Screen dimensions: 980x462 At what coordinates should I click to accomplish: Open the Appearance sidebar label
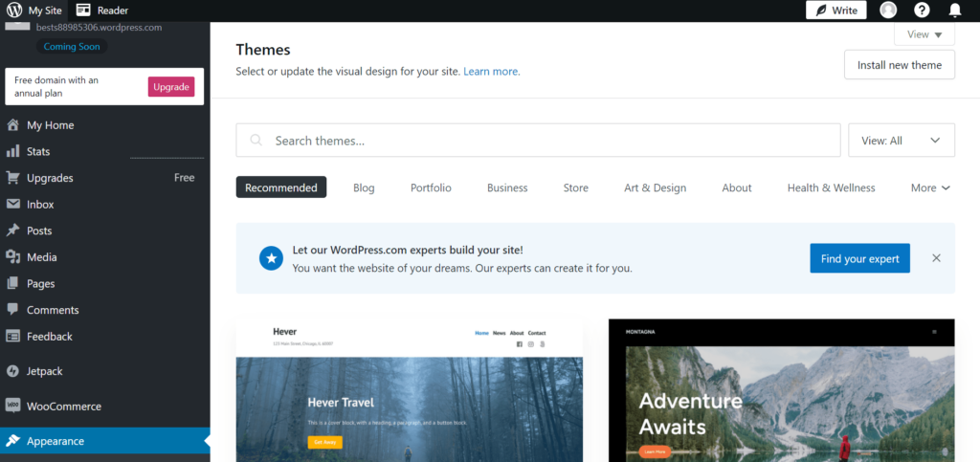55,441
